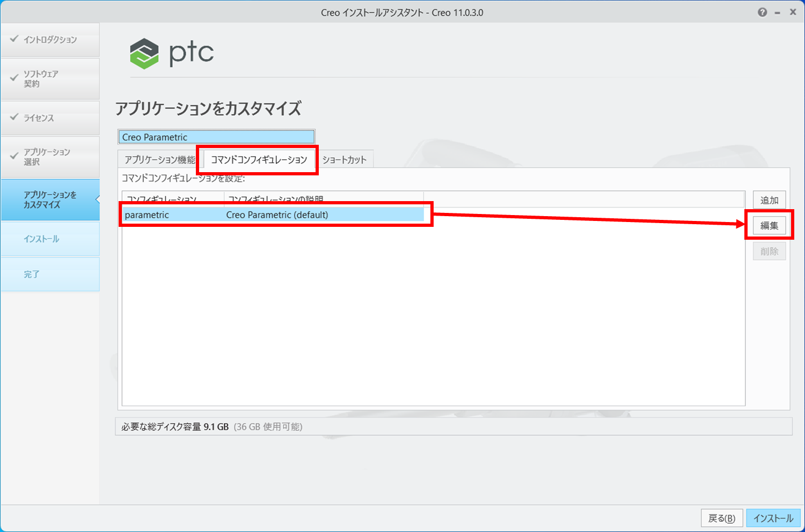Go to イントロダクション step in sidebar
This screenshot has height=532, width=805.
pyautogui.click(x=50, y=40)
